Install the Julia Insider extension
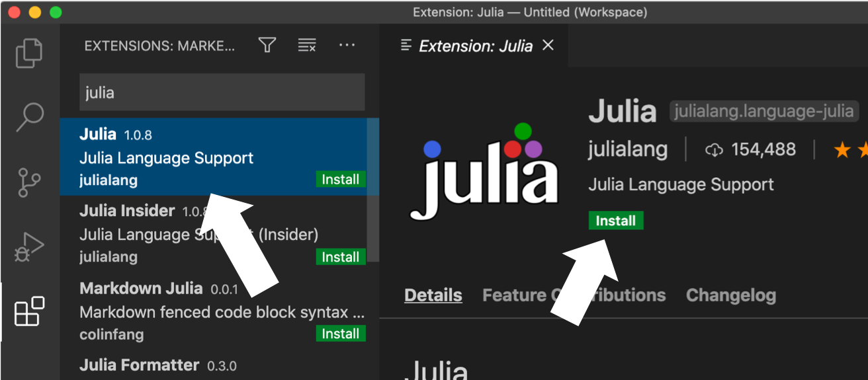Image resolution: width=868 pixels, height=380 pixels. tap(341, 257)
